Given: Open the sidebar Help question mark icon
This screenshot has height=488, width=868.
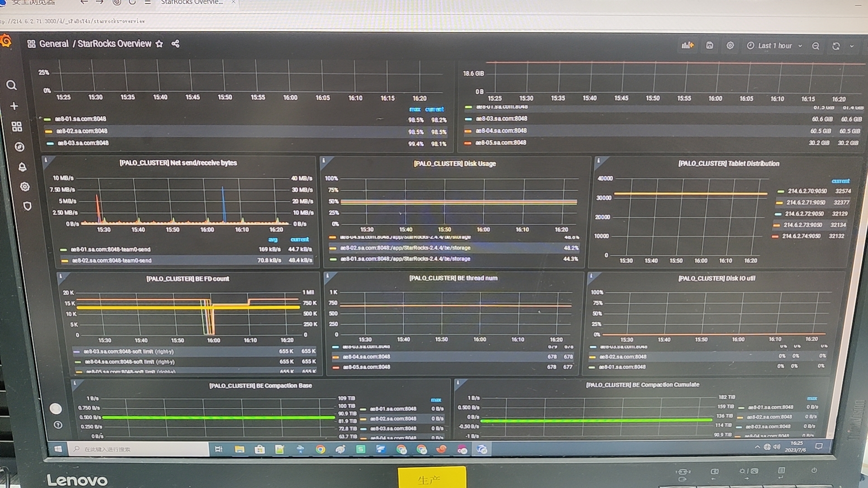Looking at the screenshot, I should 58,425.
